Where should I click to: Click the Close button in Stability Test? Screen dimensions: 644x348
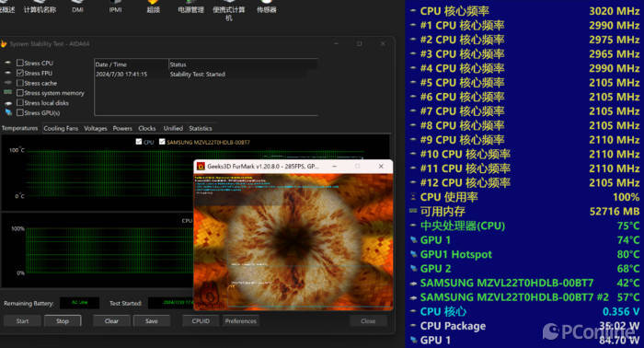[368, 321]
